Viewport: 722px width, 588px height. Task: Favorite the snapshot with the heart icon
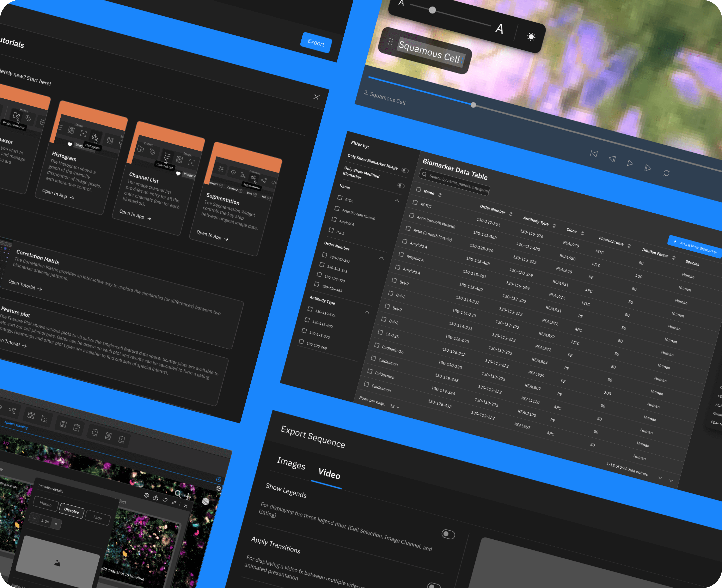click(x=165, y=500)
